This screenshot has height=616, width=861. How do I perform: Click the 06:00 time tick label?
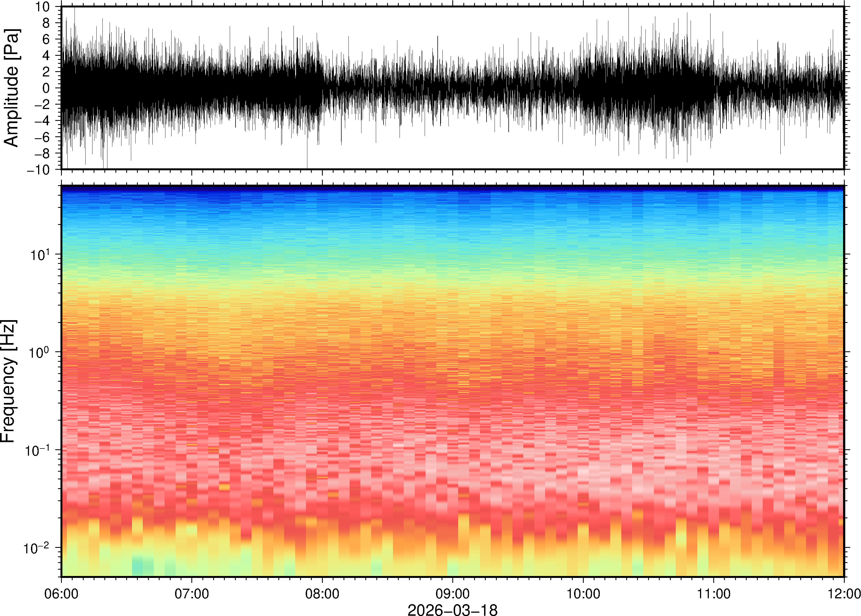62,594
